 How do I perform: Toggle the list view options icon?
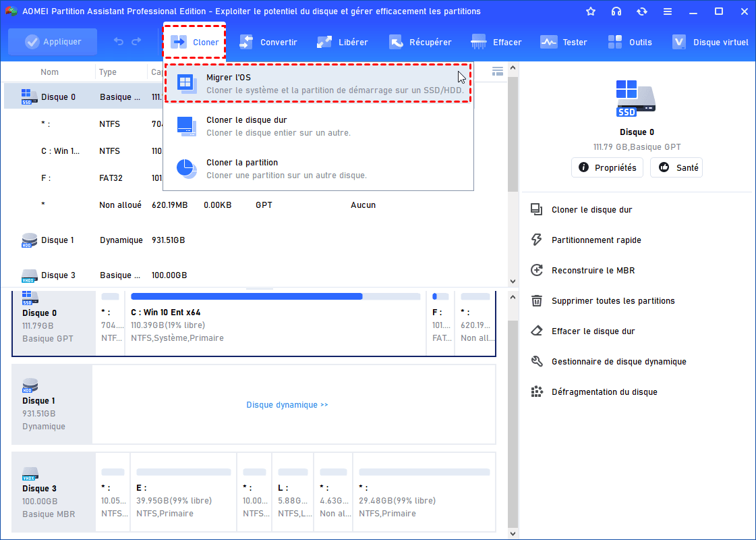[498, 72]
